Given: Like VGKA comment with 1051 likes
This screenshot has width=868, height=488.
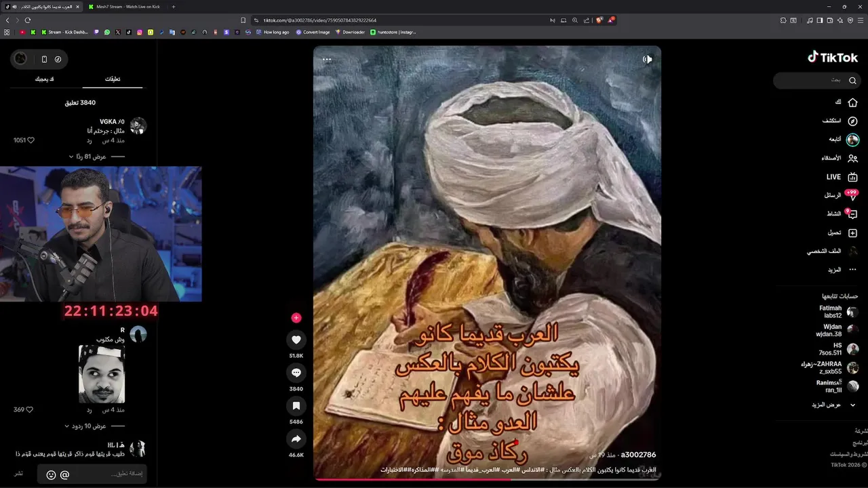Looking at the screenshot, I should (31, 140).
